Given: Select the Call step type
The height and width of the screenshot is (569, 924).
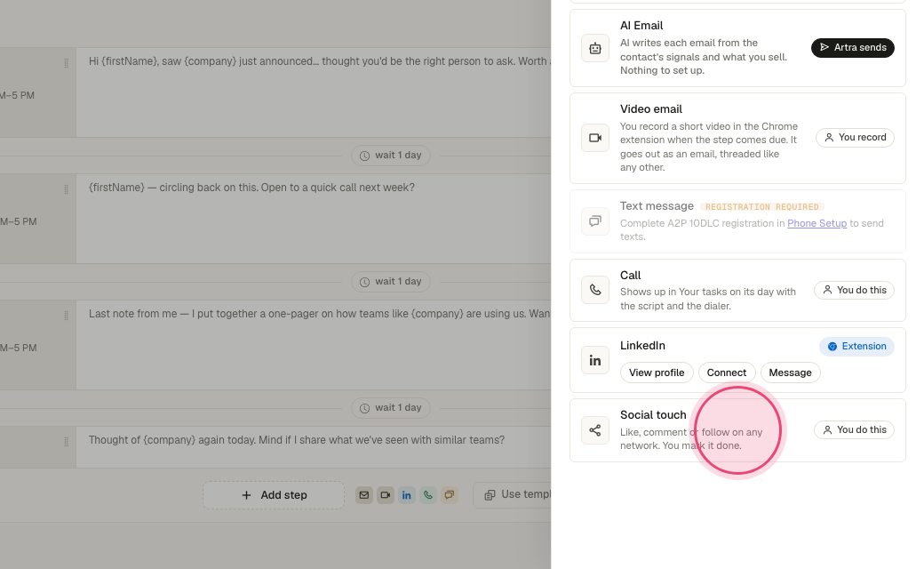Looking at the screenshot, I should point(737,290).
